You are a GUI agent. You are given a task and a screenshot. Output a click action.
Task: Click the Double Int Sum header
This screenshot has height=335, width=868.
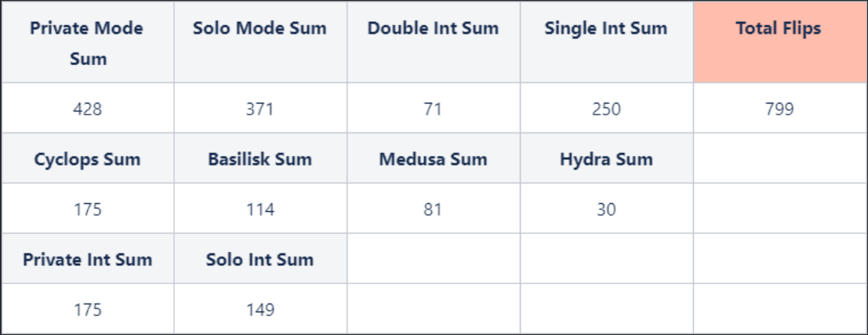(x=433, y=29)
